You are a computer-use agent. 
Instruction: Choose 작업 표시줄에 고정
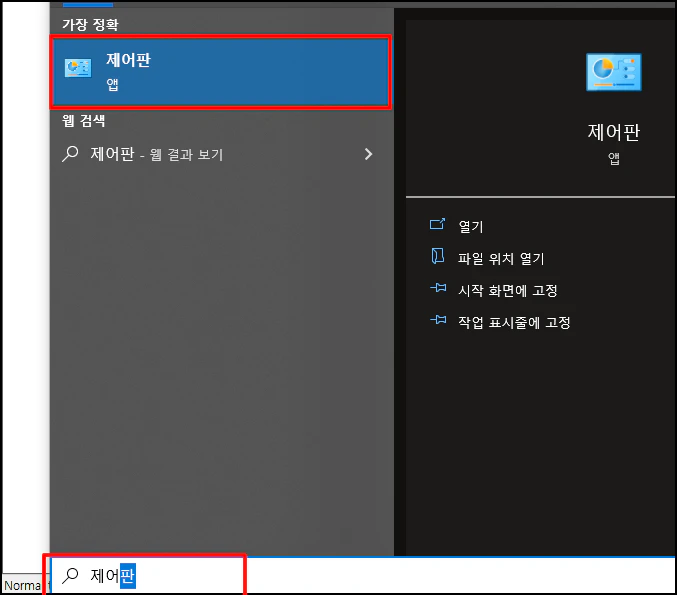coord(514,322)
